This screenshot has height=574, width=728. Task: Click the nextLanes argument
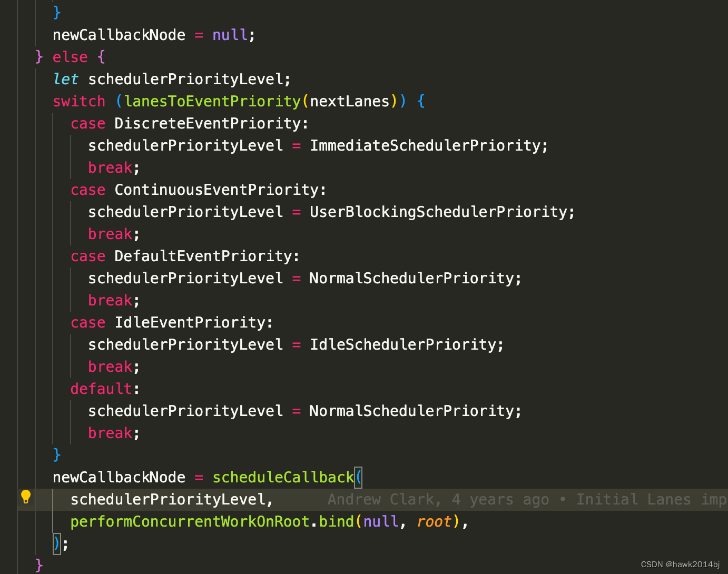pos(349,101)
